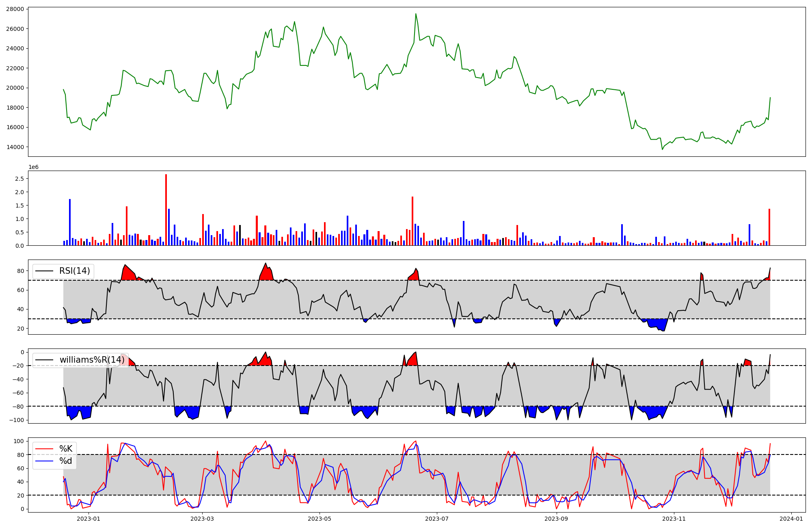Click the 1e6 volume scale label
This screenshot has height=528, width=812.
pos(33,167)
